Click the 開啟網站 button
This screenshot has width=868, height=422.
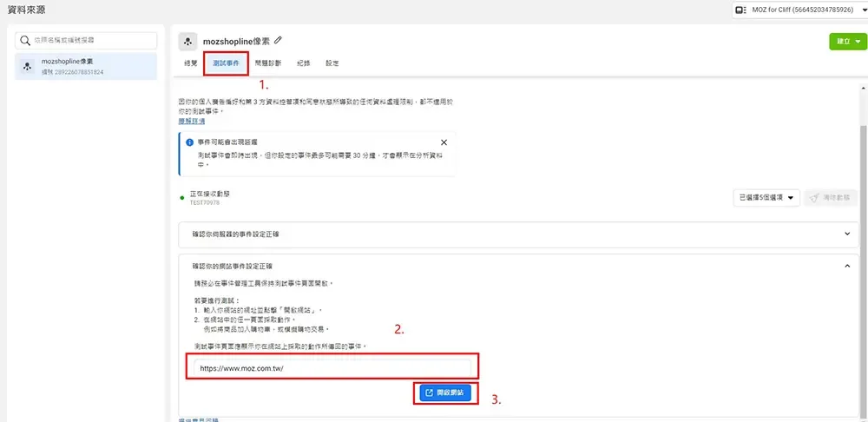coord(445,392)
